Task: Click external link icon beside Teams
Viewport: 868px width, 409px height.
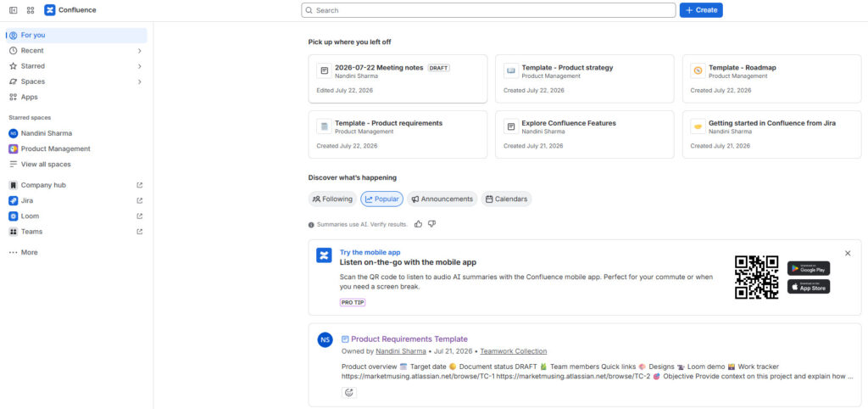Action: (x=140, y=232)
